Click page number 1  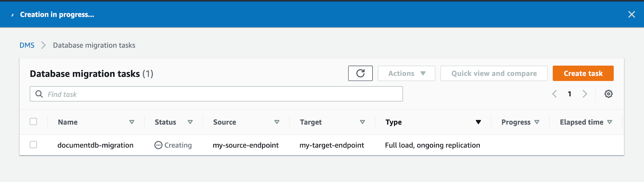(570, 94)
